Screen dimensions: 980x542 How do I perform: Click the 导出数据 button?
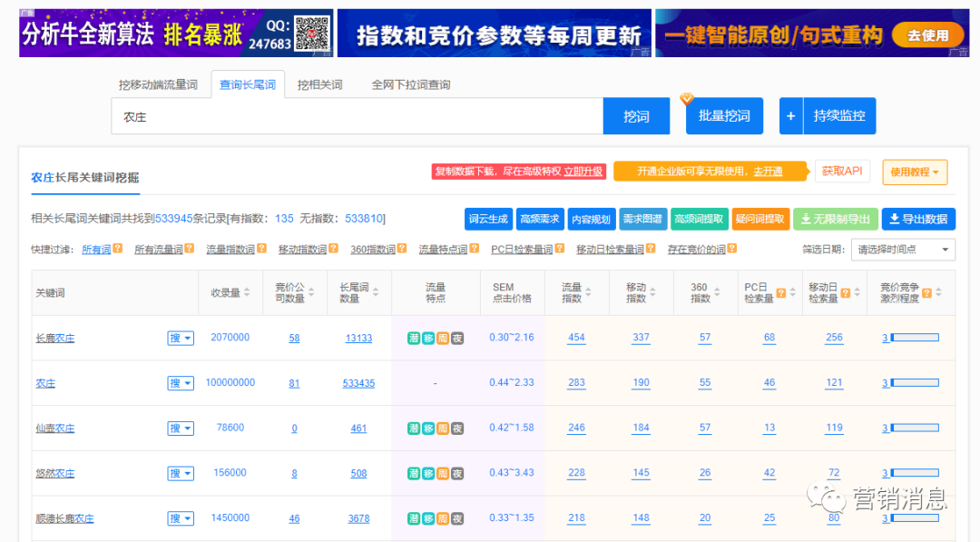coord(918,219)
